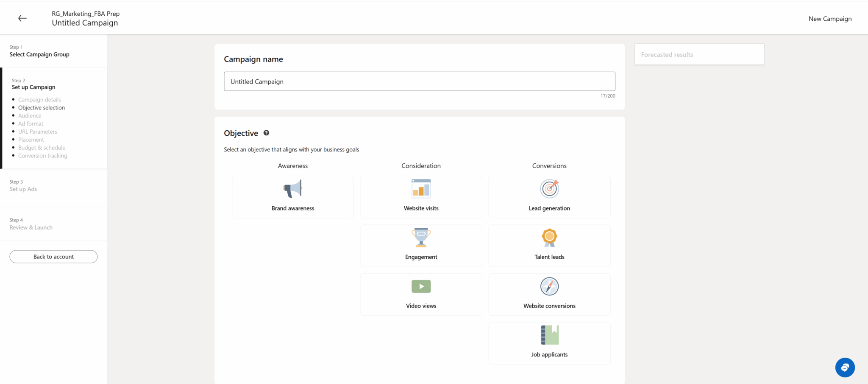
Task: Click the New Campaign text
Action: pyautogui.click(x=830, y=19)
